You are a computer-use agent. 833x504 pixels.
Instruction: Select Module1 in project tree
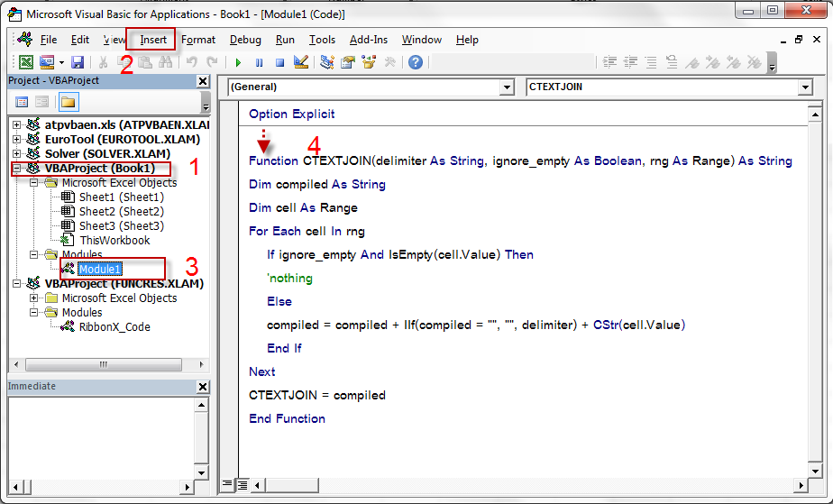(100, 270)
